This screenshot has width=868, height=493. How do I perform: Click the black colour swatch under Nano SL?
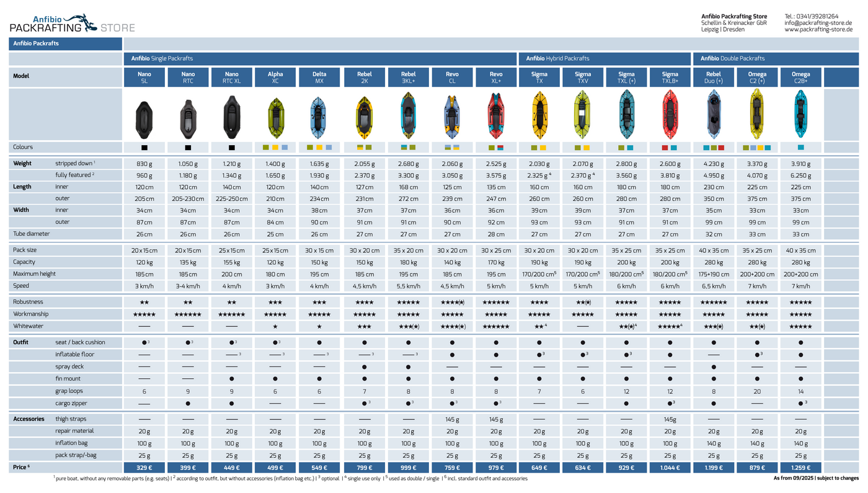point(144,148)
